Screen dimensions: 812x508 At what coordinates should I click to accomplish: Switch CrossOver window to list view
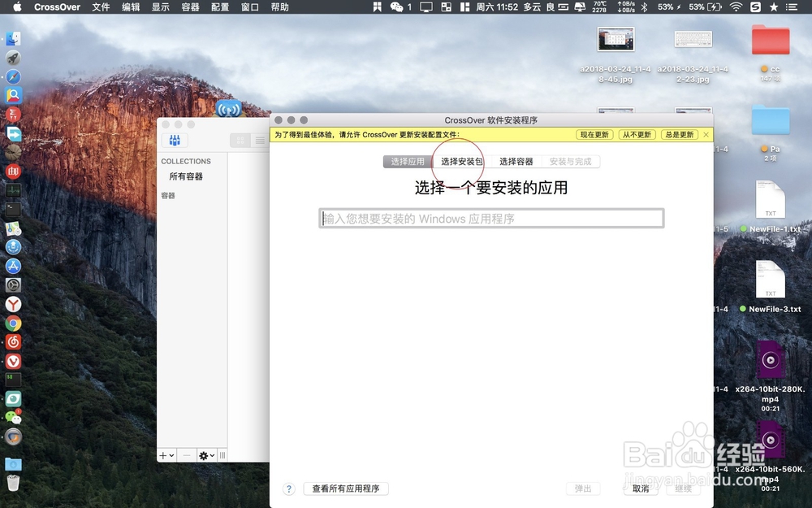tap(260, 141)
